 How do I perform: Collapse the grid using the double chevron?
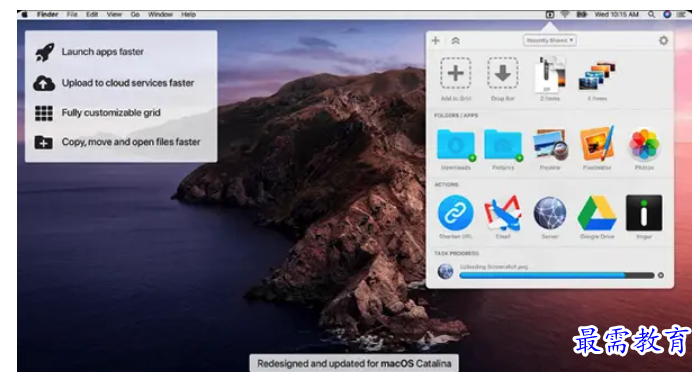pyautogui.click(x=455, y=41)
